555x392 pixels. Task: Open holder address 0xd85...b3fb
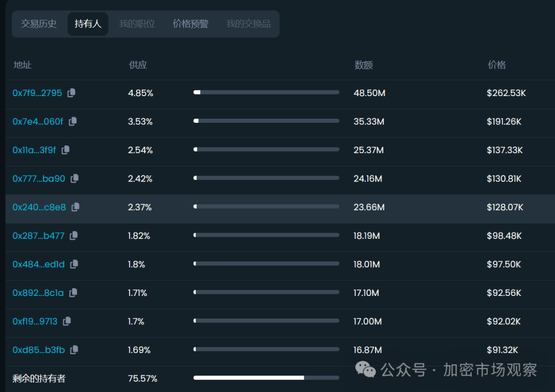(x=39, y=350)
